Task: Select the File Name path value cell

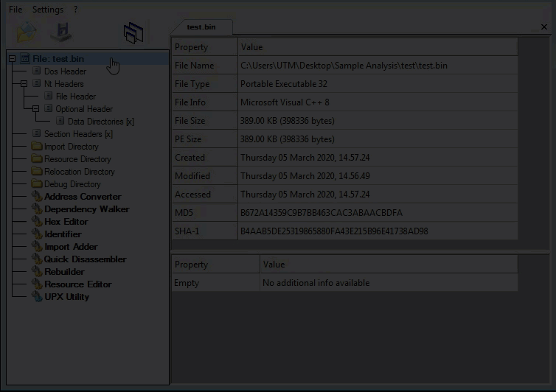Action: tap(378, 66)
